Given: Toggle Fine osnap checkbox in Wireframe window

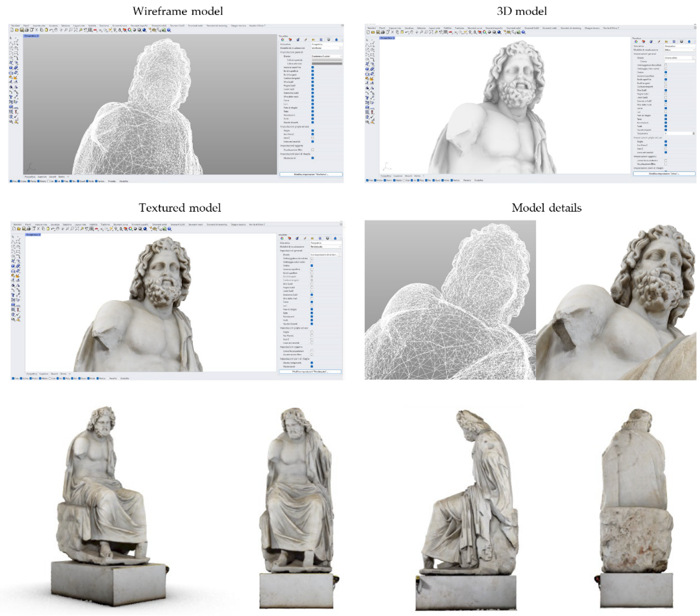Looking at the screenshot, I should pos(11,181).
